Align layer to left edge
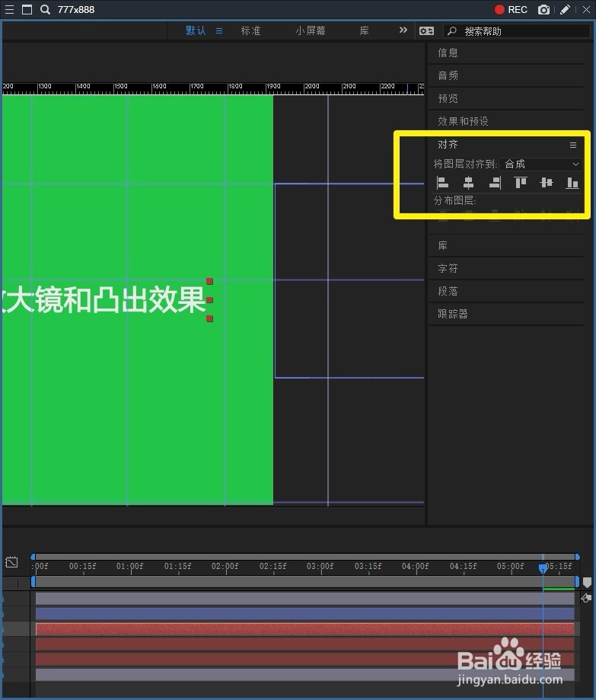The height and width of the screenshot is (700, 596). pos(442,183)
